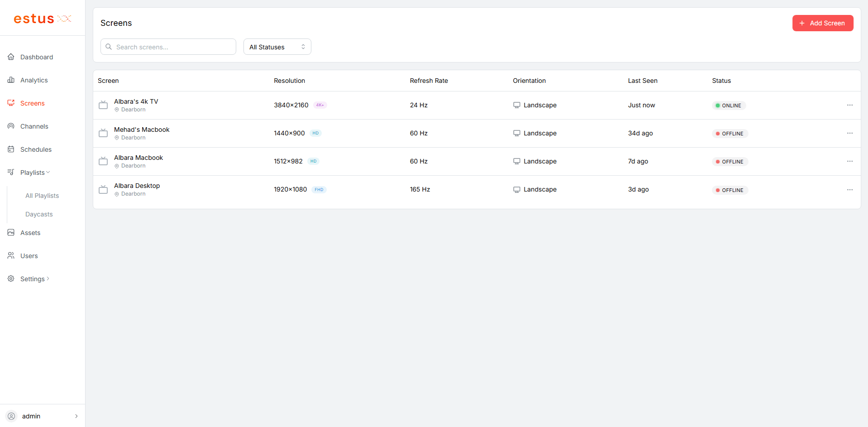Open the more options for Albara Macbook
The image size is (868, 427).
click(850, 161)
